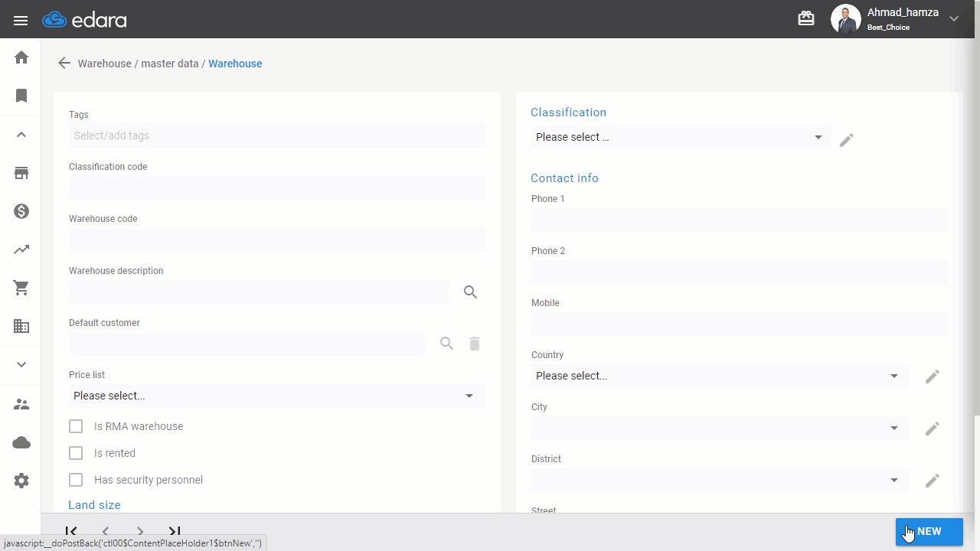Edit City with the pencil icon
980x551 pixels.
(933, 429)
